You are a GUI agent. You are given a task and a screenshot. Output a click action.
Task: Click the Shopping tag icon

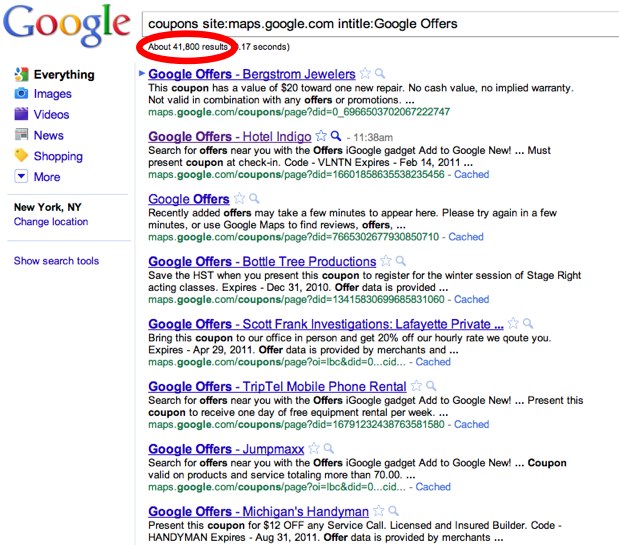[x=21, y=155]
